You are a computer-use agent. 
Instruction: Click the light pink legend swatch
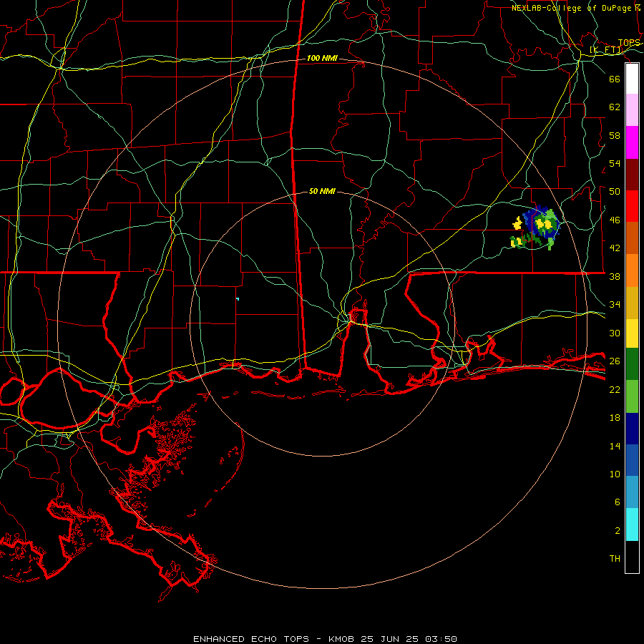point(632,110)
